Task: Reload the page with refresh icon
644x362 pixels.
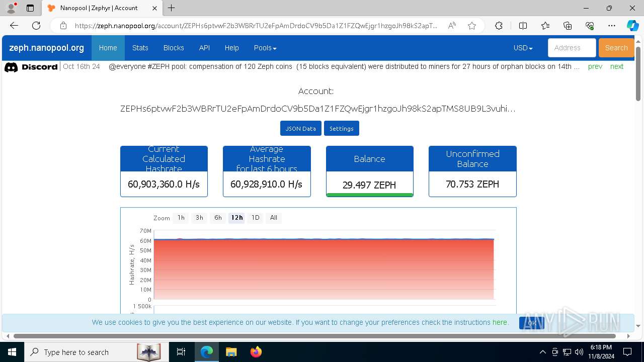Action: coord(36,26)
